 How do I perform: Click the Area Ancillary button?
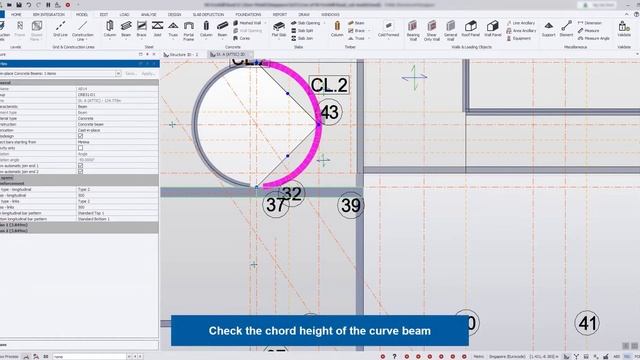coord(521,31)
